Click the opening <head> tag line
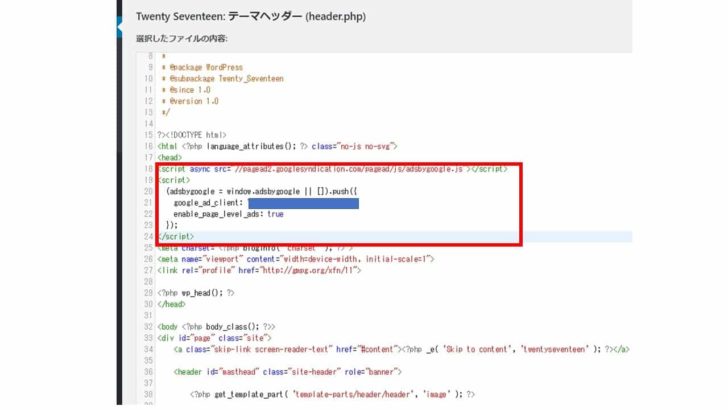Image resolution: width=728 pixels, height=410 pixels. point(169,157)
